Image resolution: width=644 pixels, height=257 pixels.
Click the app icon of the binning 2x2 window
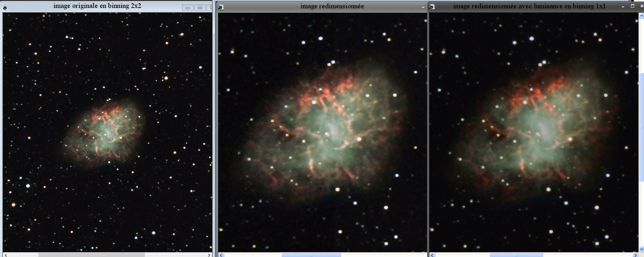(5, 7)
